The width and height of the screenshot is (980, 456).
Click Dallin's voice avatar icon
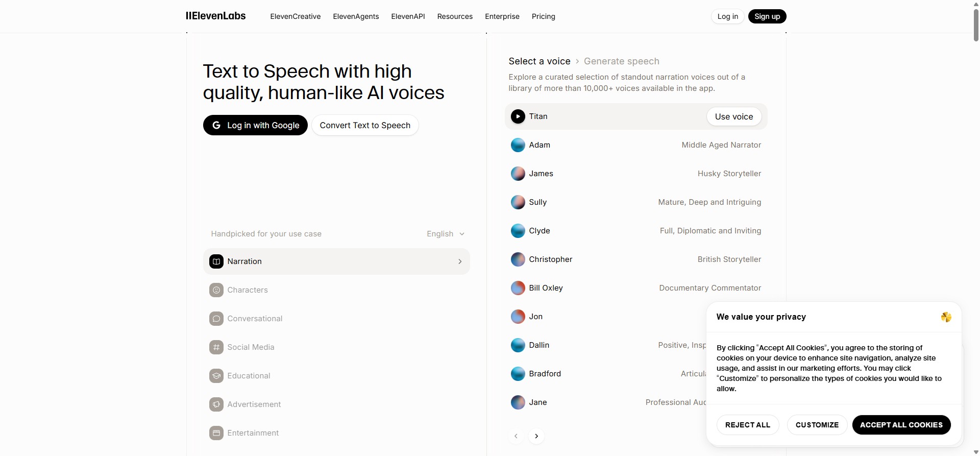pyautogui.click(x=518, y=345)
